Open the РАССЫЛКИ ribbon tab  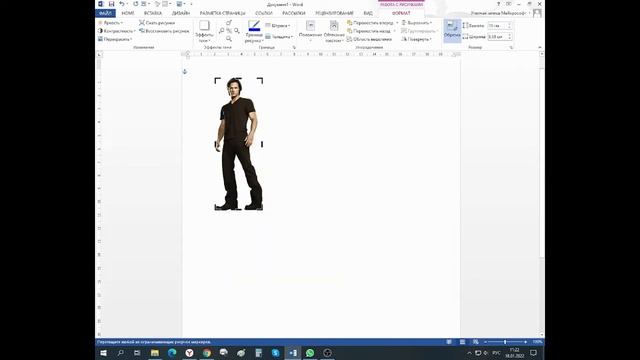click(293, 13)
